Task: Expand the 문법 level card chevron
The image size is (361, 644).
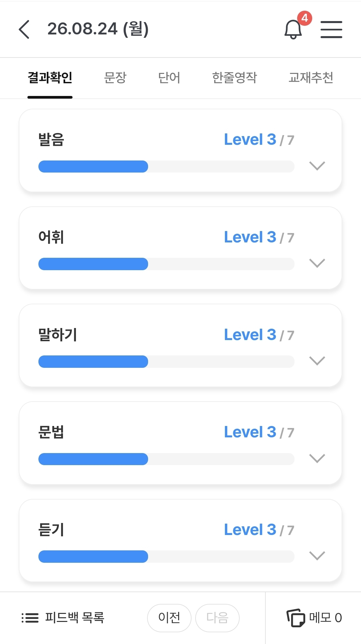Action: tap(317, 458)
